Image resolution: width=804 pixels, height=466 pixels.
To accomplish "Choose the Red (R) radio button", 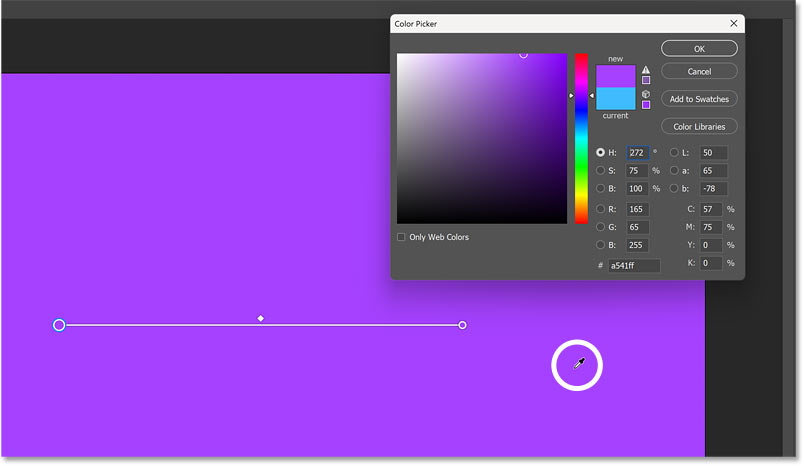I will (x=601, y=209).
